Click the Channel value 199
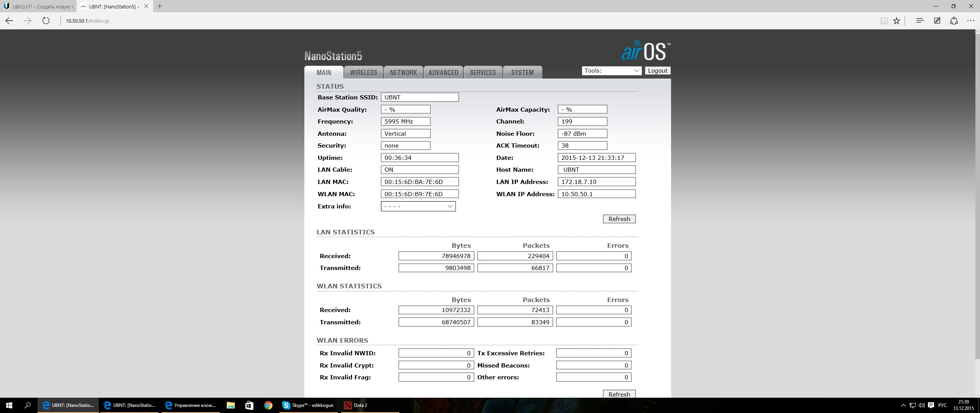Viewport: 980px width, 413px height. click(x=583, y=121)
